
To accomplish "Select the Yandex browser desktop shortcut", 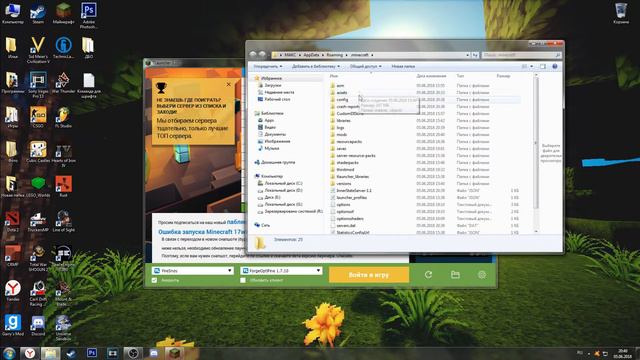I will pos(13,290).
